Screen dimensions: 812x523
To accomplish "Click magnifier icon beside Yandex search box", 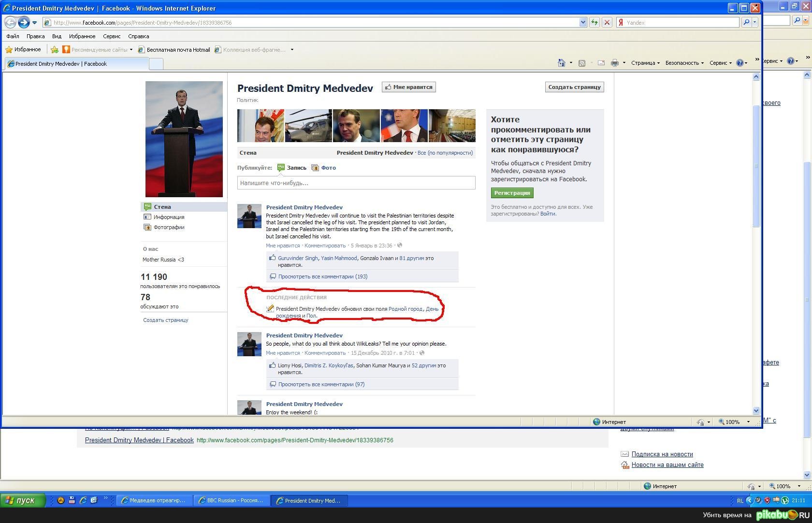I will coord(746,22).
